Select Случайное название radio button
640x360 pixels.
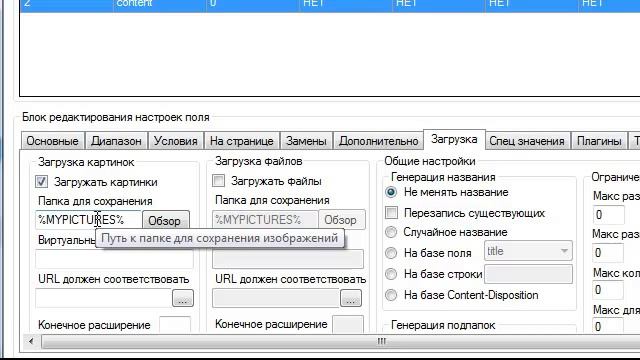391,232
